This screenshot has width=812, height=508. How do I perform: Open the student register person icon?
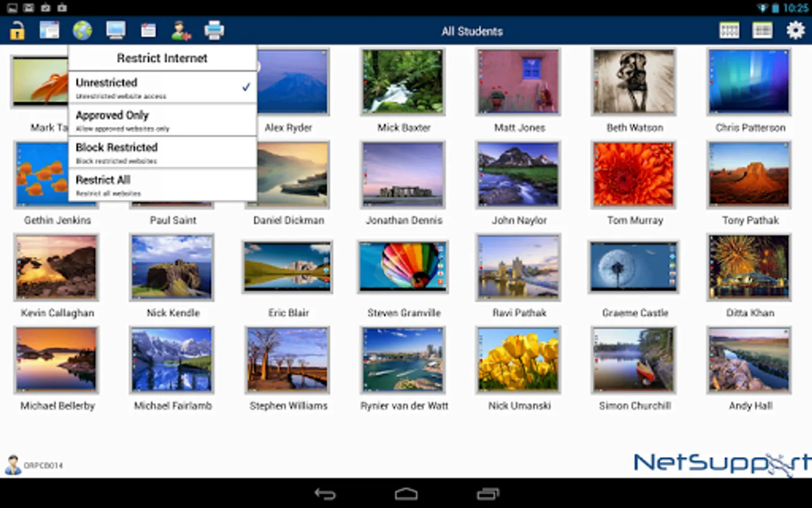181,30
